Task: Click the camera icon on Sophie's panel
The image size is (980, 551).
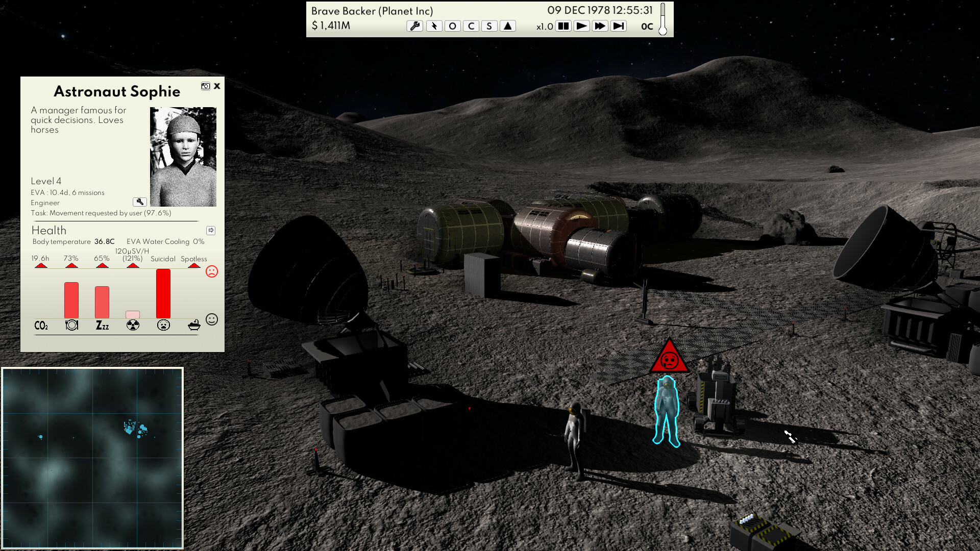Action: click(206, 86)
